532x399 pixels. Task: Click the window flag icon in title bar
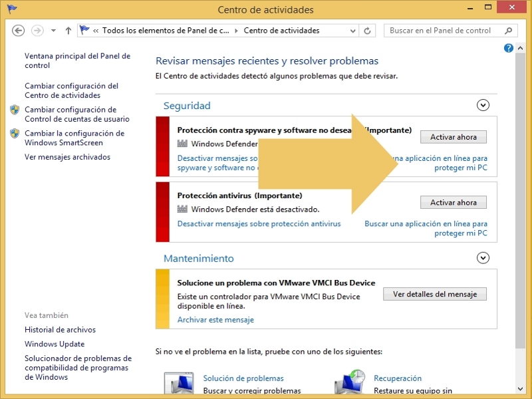12,9
